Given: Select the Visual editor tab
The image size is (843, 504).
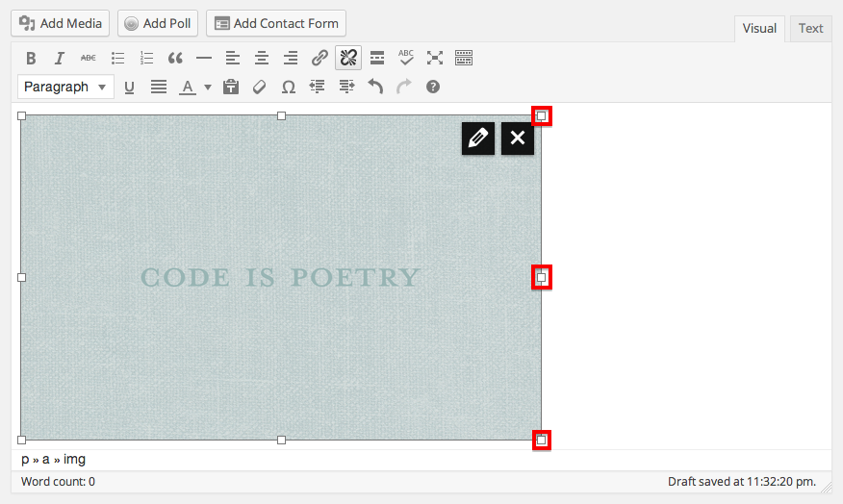Looking at the screenshot, I should (758, 28).
